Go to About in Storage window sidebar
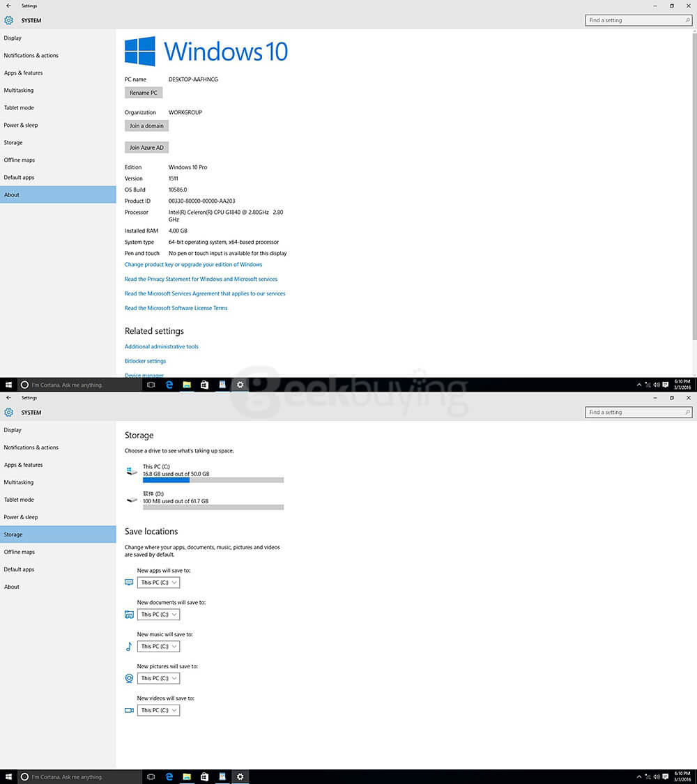 click(58, 587)
